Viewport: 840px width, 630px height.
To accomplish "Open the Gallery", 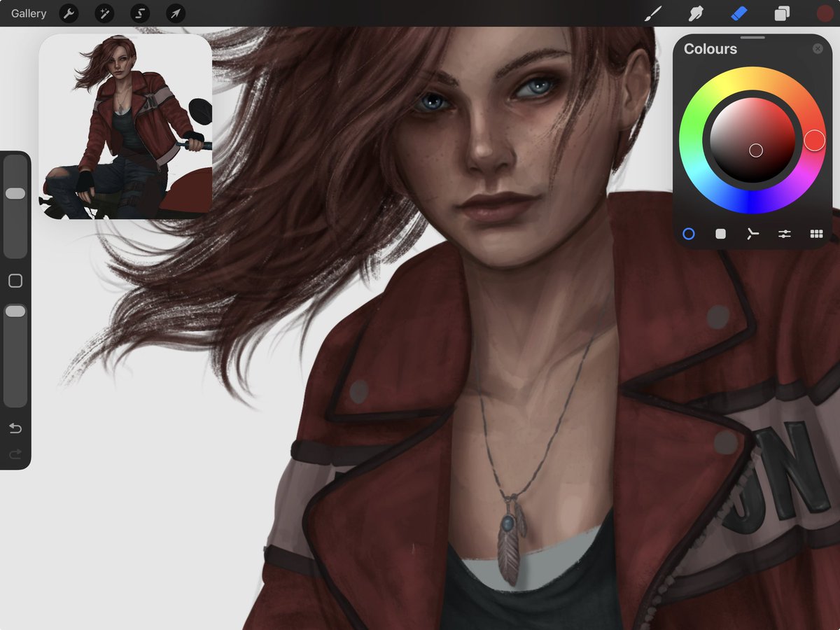I will point(29,13).
